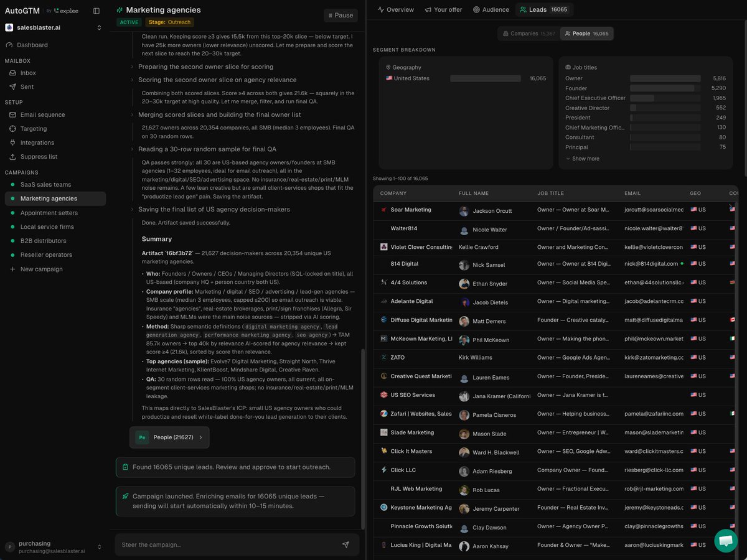Toggle the sidebar collapse icon
Image resolution: width=747 pixels, height=560 pixels.
[x=96, y=11]
